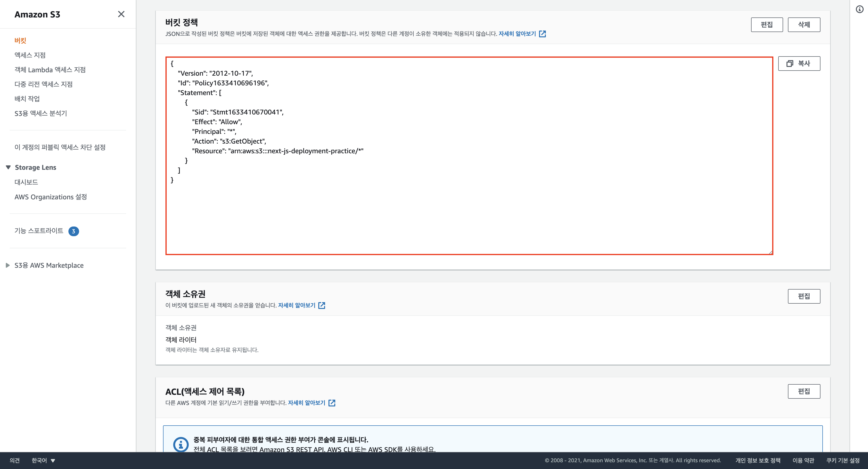868x469 pixels.
Task: Click 편집 button in 객체 소유권 section
Action: pyautogui.click(x=804, y=297)
